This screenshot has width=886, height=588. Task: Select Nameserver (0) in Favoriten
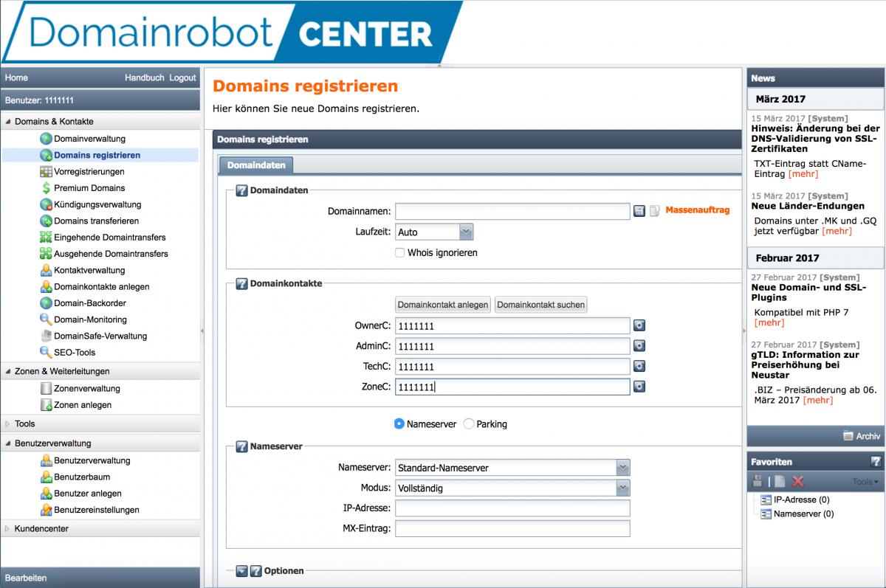tap(803, 514)
